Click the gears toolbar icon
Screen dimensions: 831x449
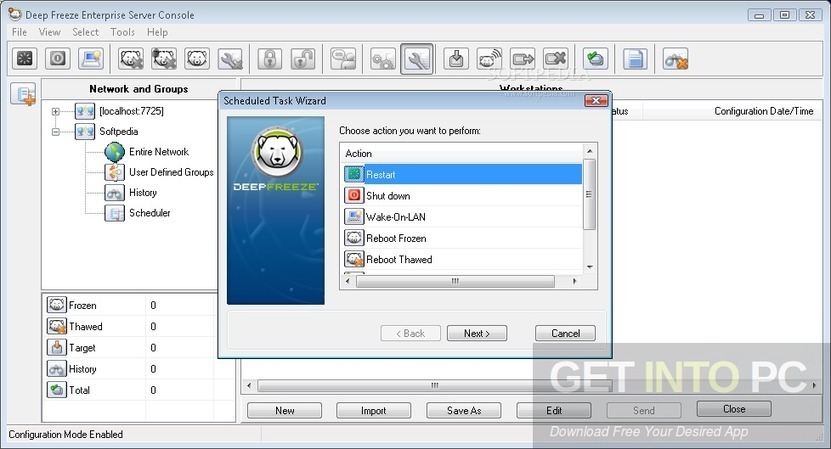[383, 58]
